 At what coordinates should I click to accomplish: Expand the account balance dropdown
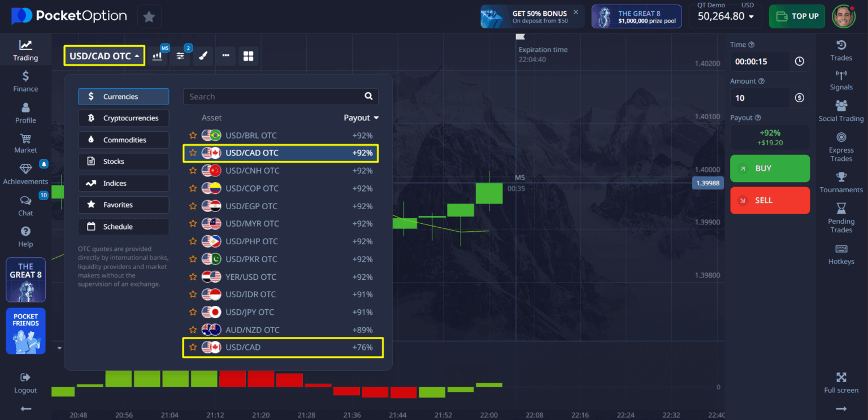[726, 16]
